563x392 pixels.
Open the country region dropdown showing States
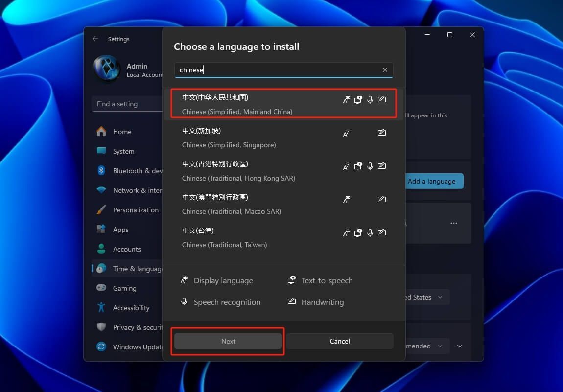[x=426, y=297]
